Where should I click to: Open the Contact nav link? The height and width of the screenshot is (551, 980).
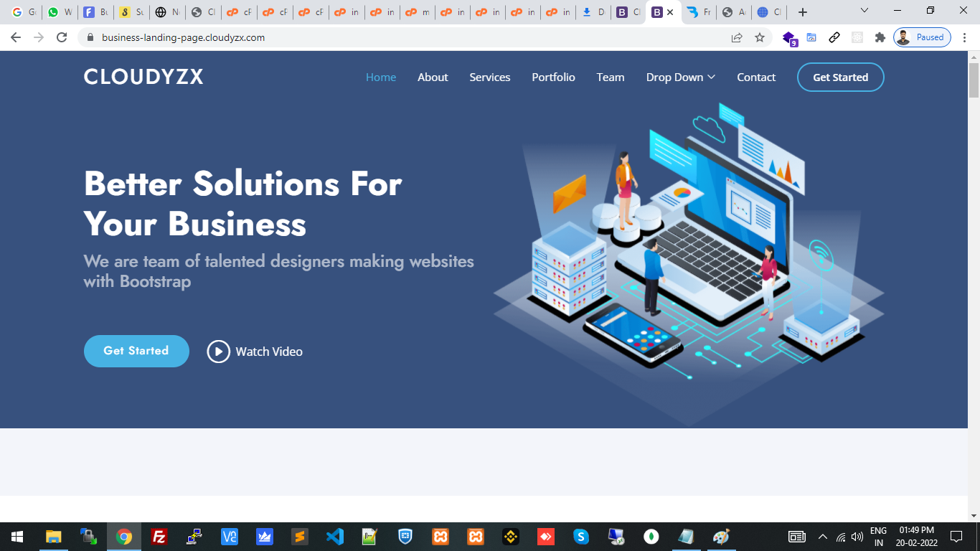tap(756, 77)
